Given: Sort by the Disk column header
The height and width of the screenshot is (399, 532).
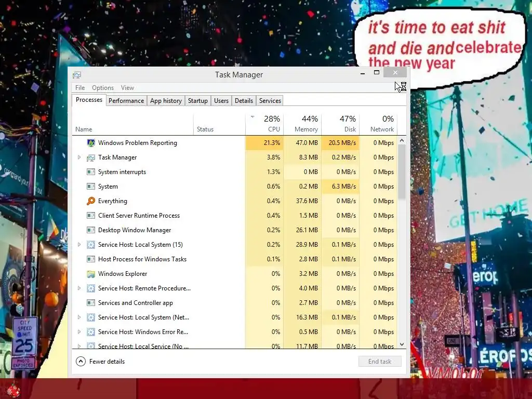Looking at the screenshot, I should 341,124.
